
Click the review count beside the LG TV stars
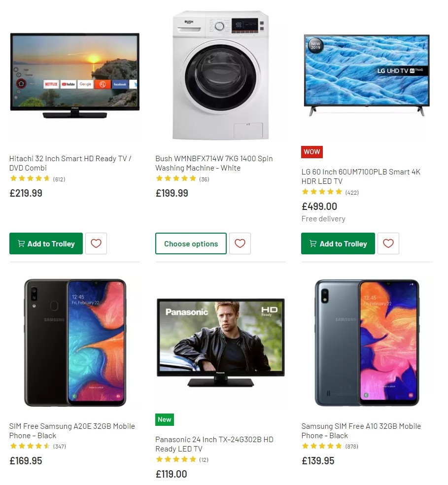coord(351,192)
